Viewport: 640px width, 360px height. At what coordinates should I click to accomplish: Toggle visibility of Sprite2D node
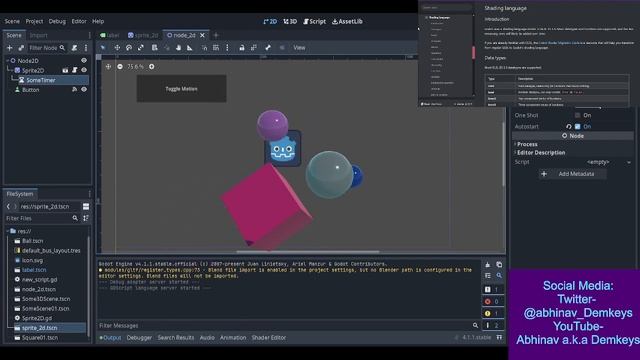pos(84,70)
